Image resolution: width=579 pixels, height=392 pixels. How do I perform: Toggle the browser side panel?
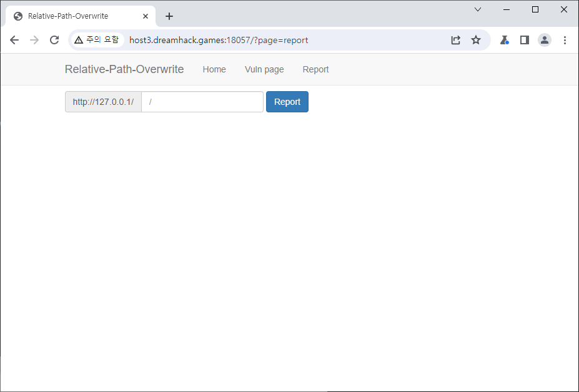click(x=525, y=40)
